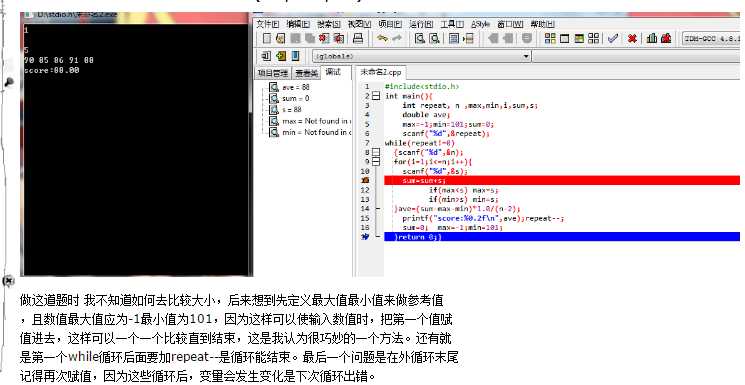Select the 调试 tab

333,72
